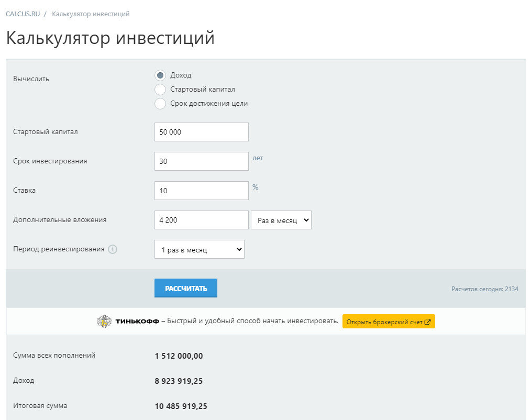
Task: Click the external link icon in yellow button
Action: pyautogui.click(x=427, y=321)
